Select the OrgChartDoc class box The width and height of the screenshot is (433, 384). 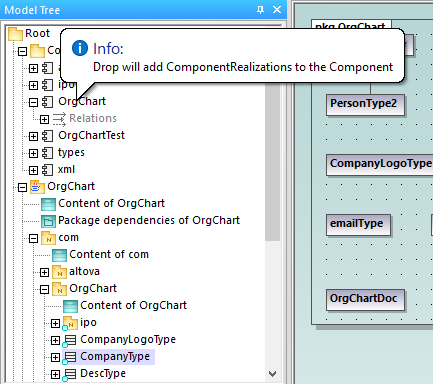(365, 300)
